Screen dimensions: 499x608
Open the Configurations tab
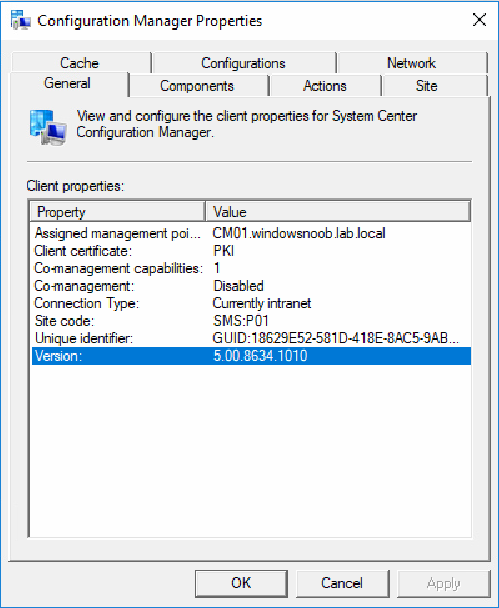[x=244, y=63]
